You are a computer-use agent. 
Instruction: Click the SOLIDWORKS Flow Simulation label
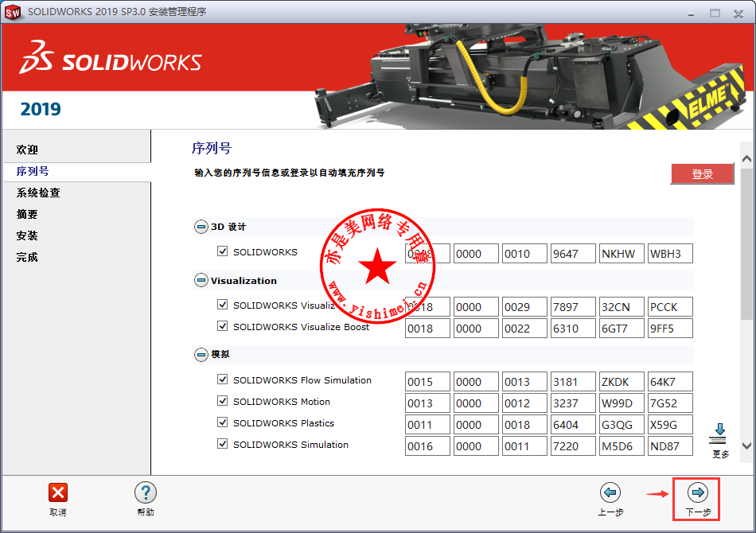[x=302, y=379]
